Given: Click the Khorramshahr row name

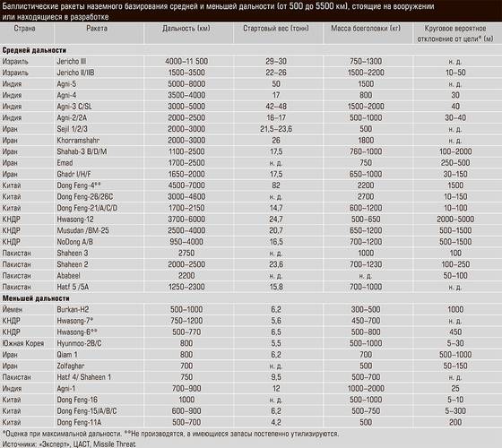Looking at the screenshot, I should coord(78,140).
